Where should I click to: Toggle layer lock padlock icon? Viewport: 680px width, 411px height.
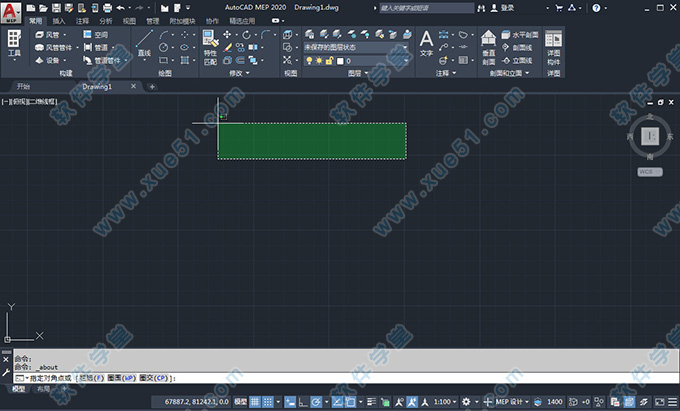click(329, 61)
